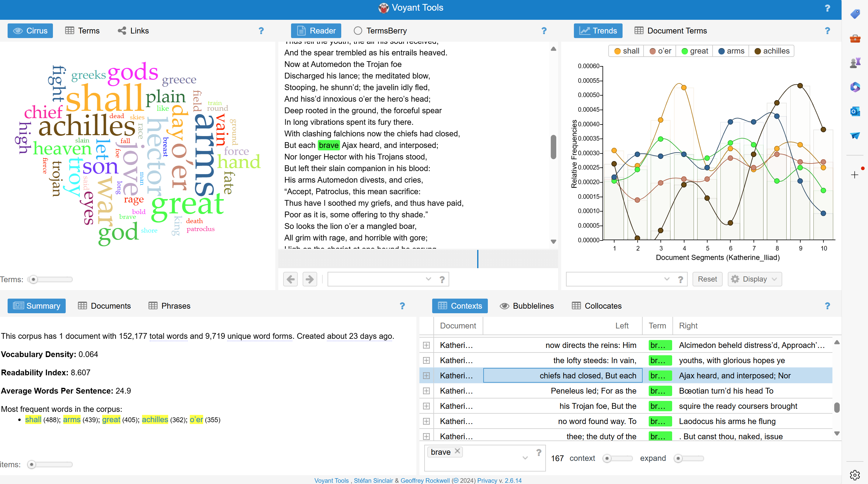Click the Reader previous arrow icon
This screenshot has width=868, height=484.
[290, 279]
